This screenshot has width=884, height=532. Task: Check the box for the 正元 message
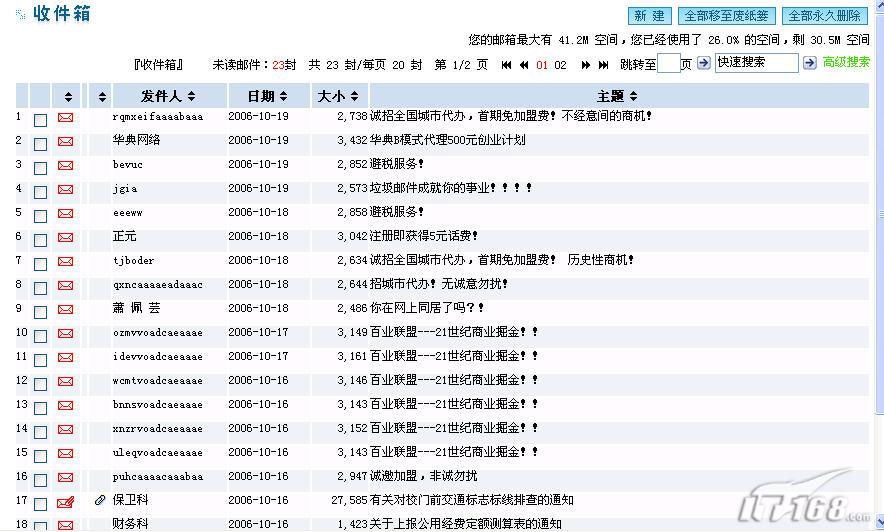(x=40, y=239)
